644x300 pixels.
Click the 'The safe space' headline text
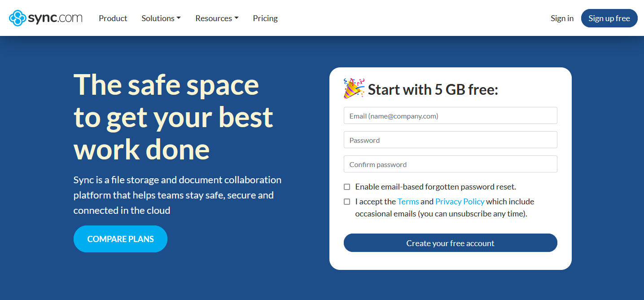(166, 84)
